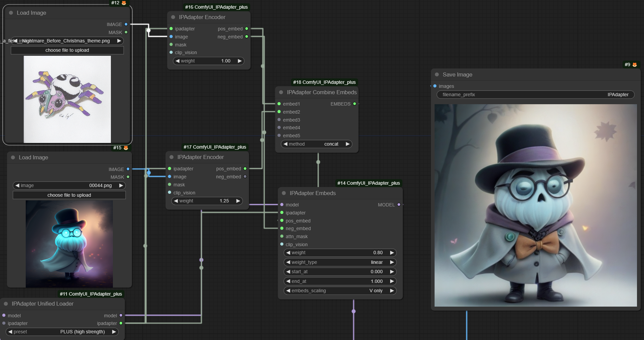
Task: Click the IMAGE output socket of top Load Image
Action: coord(126,24)
